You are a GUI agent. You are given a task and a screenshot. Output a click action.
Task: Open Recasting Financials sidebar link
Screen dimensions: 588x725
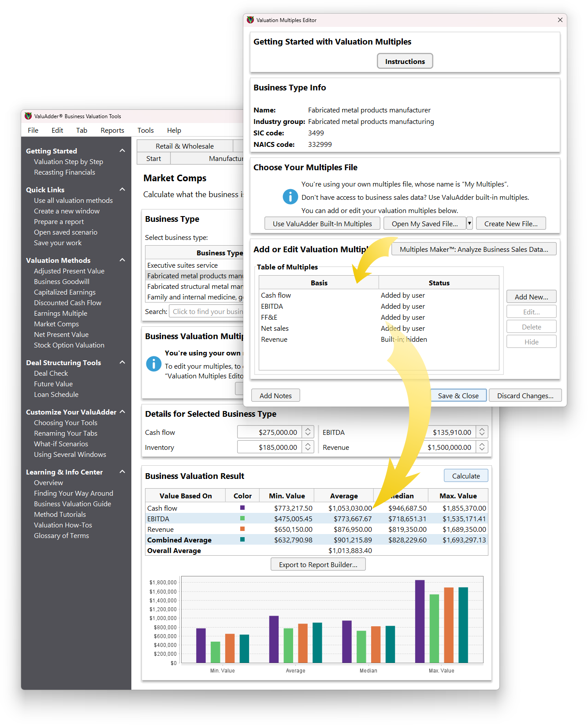64,172
